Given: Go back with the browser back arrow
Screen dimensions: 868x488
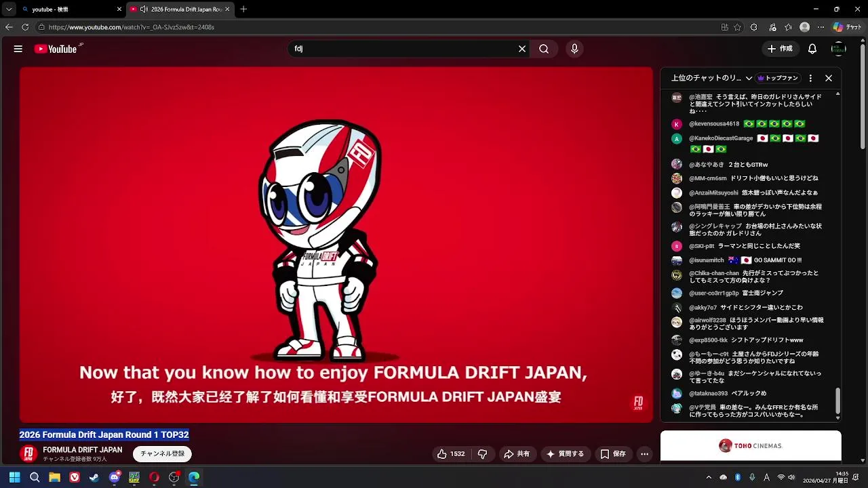Looking at the screenshot, I should click(9, 27).
